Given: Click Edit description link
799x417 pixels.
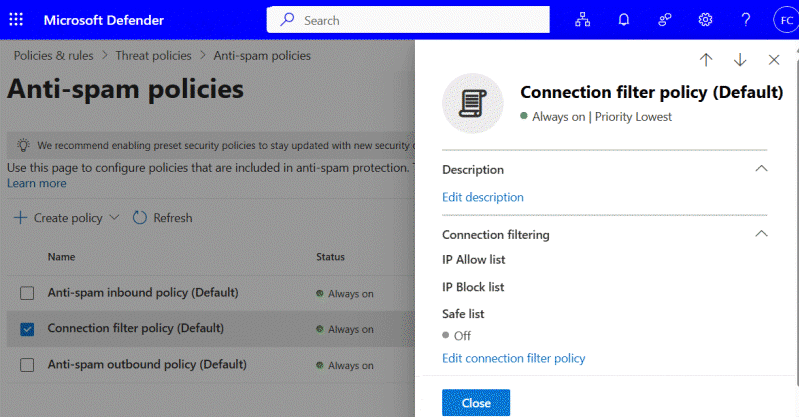Looking at the screenshot, I should (x=483, y=197).
